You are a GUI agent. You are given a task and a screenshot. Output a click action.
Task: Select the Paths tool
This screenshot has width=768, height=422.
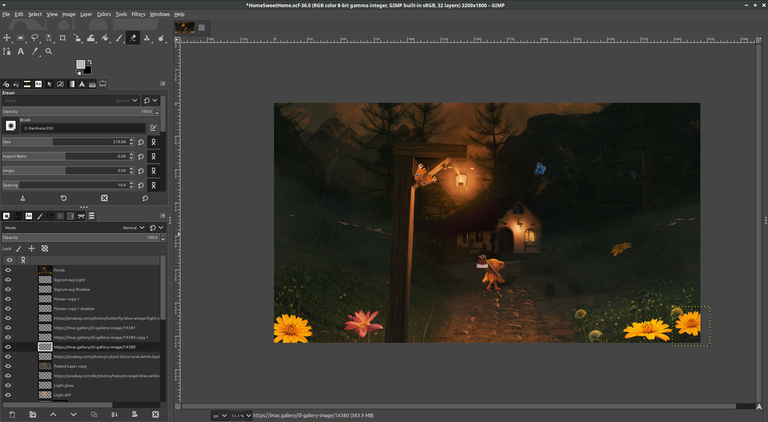tap(7, 51)
